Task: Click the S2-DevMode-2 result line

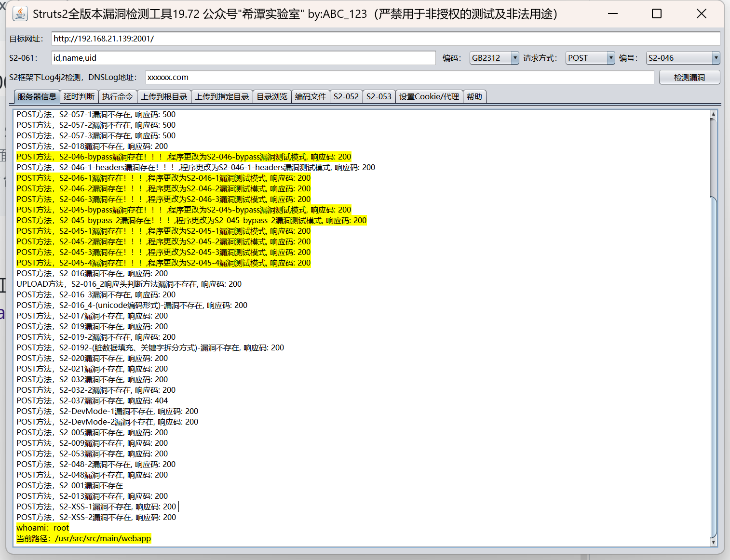Action: click(108, 422)
